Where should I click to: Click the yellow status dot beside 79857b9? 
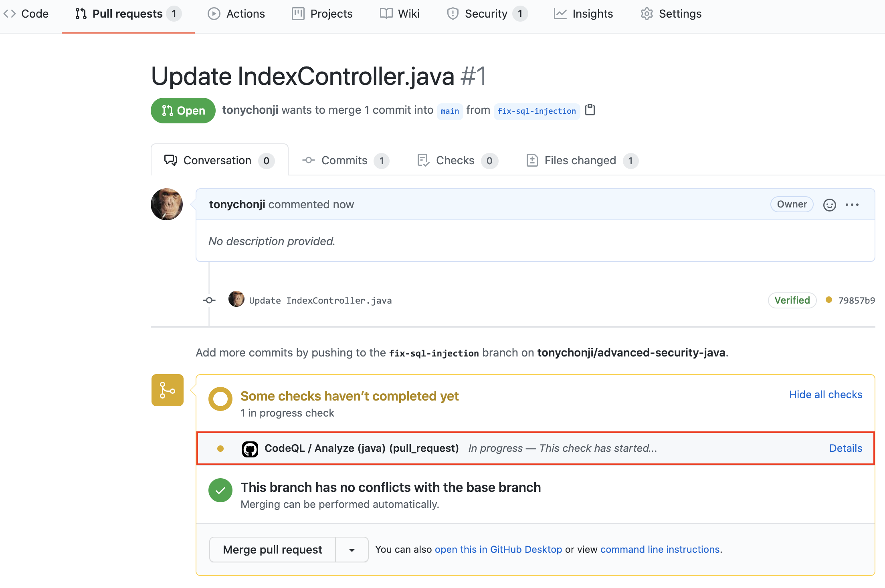click(829, 300)
